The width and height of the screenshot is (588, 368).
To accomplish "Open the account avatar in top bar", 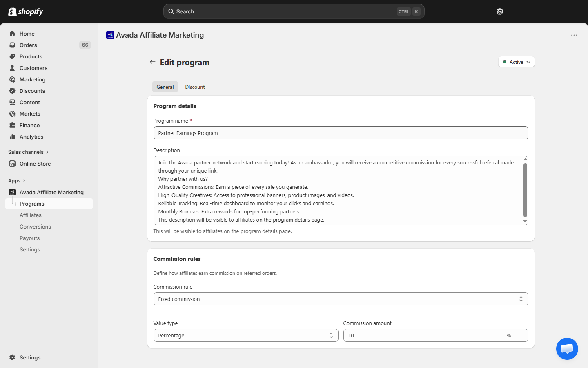I will click(x=500, y=11).
